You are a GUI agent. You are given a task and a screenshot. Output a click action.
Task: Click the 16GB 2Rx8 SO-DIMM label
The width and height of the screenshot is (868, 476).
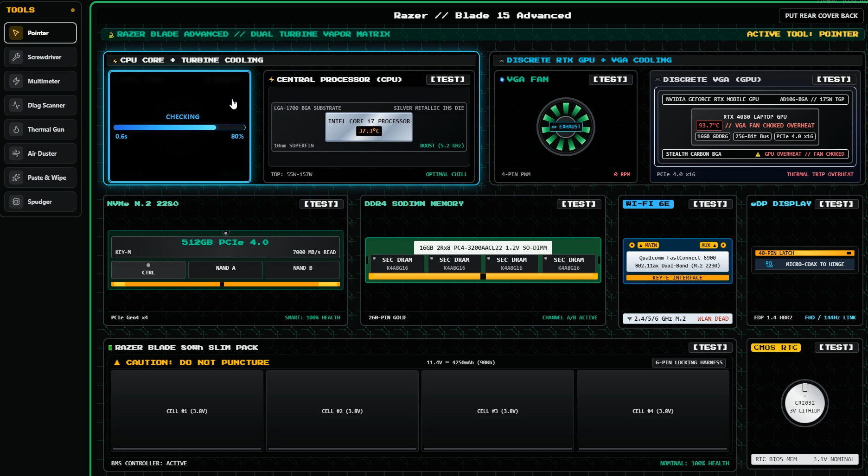tap(483, 248)
